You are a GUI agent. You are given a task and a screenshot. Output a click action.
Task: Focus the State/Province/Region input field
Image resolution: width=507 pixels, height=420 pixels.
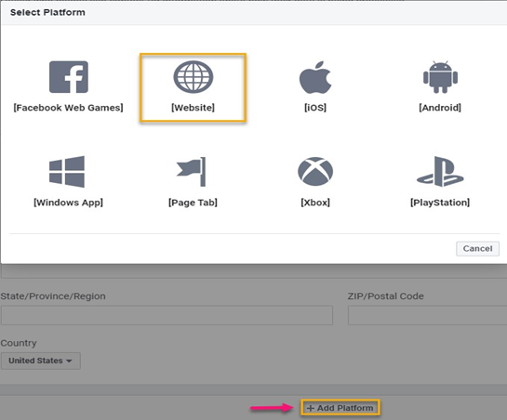167,315
